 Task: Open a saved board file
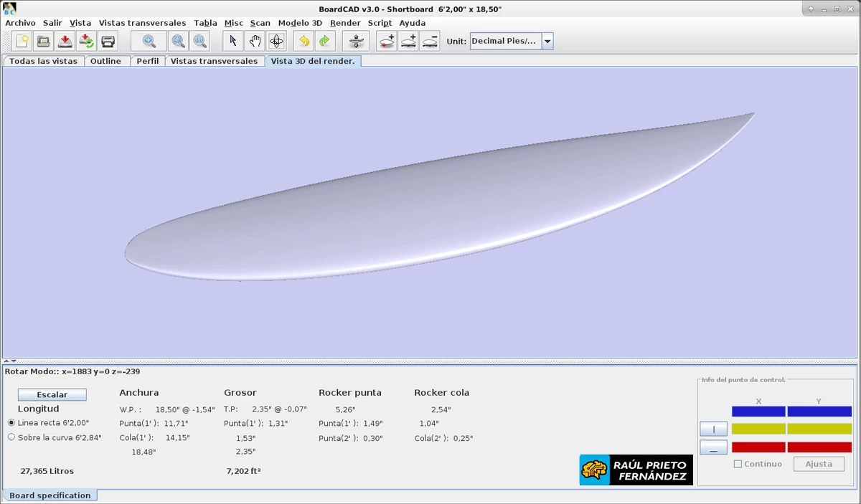click(43, 41)
